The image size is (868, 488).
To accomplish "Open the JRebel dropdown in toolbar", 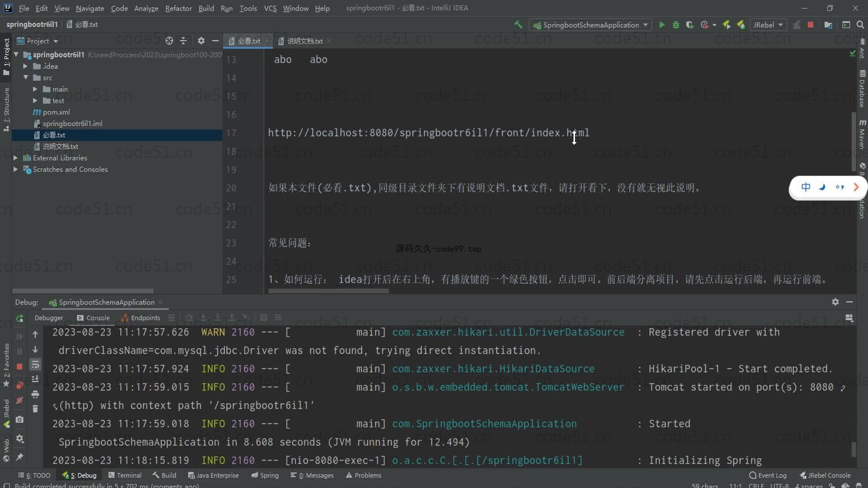I will [768, 25].
